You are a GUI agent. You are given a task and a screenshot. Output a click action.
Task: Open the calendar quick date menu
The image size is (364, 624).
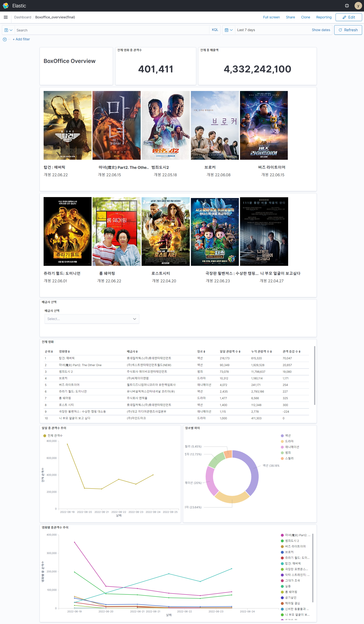tap(228, 30)
